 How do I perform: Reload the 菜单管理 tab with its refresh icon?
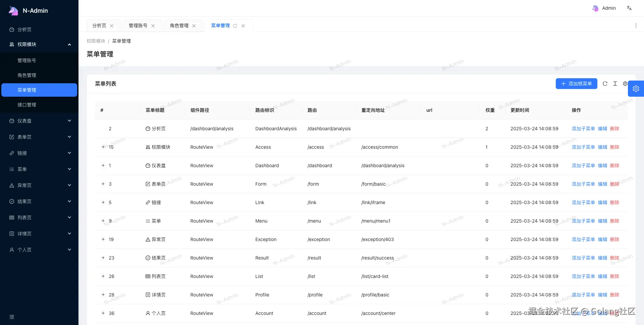pyautogui.click(x=235, y=26)
